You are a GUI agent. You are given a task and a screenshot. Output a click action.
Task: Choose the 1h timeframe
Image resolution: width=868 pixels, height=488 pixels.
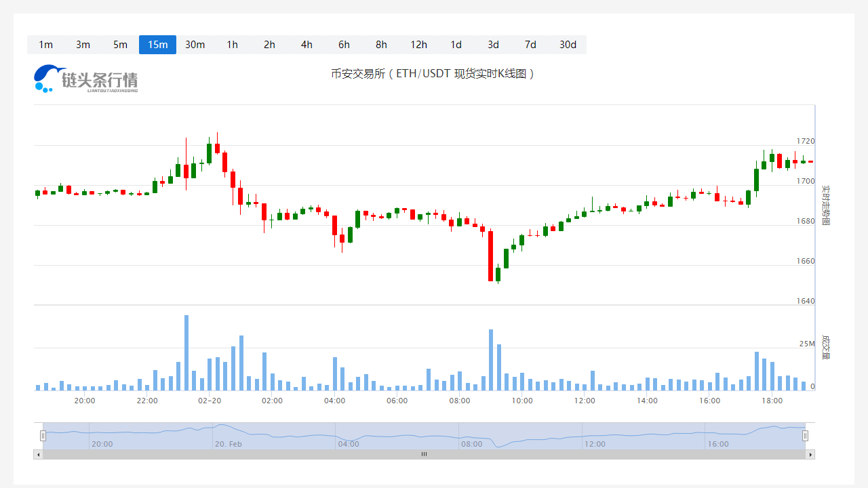232,45
